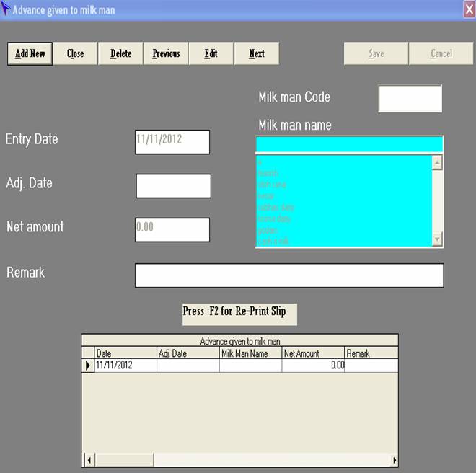Click the Edit button
The image size is (476, 473).
211,53
